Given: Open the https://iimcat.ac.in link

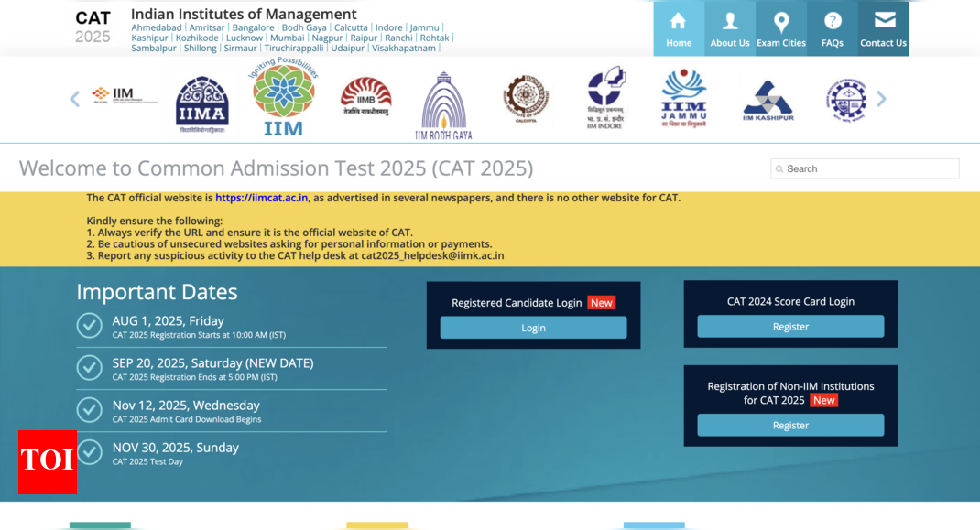Looking at the screenshot, I should 260,197.
